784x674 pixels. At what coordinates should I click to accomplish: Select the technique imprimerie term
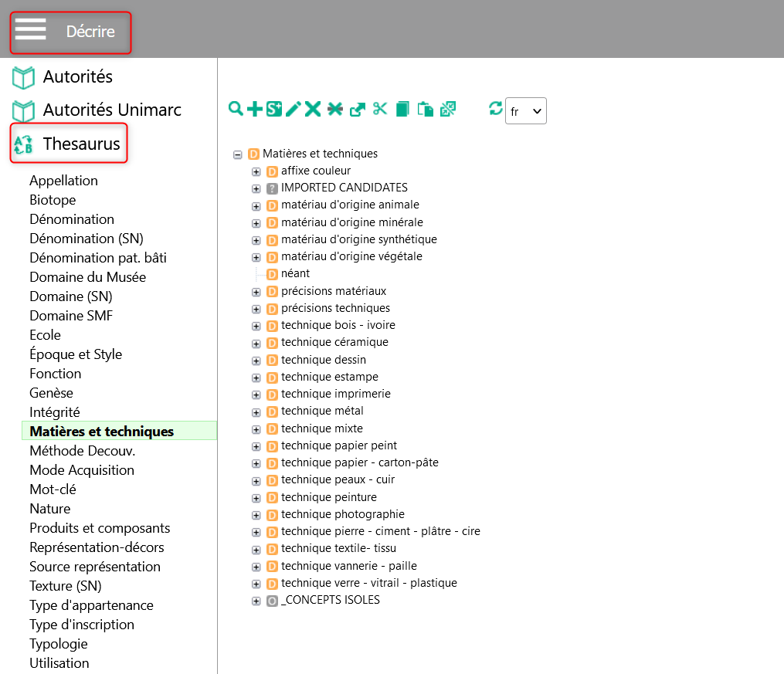335,394
